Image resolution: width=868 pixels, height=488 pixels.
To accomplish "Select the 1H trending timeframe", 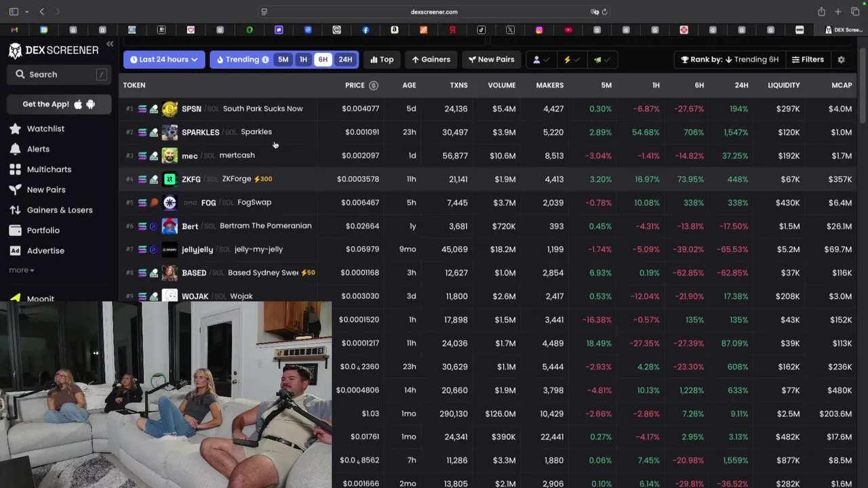I will [303, 60].
